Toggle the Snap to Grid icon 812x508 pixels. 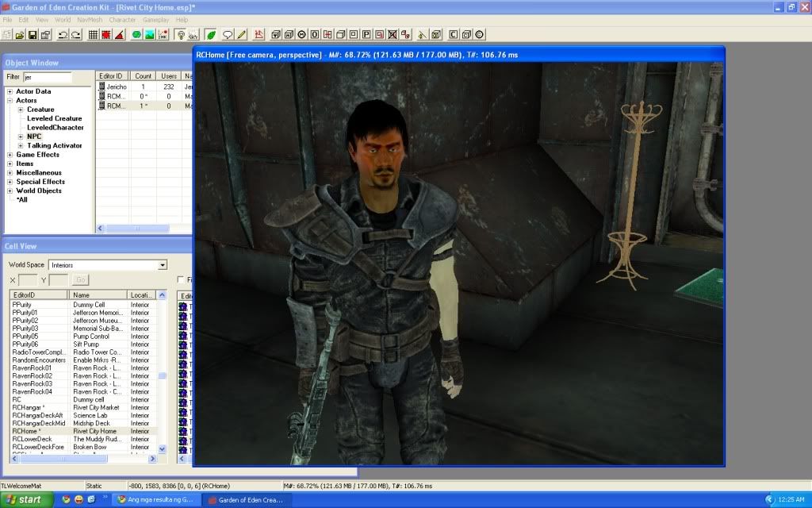click(94, 35)
